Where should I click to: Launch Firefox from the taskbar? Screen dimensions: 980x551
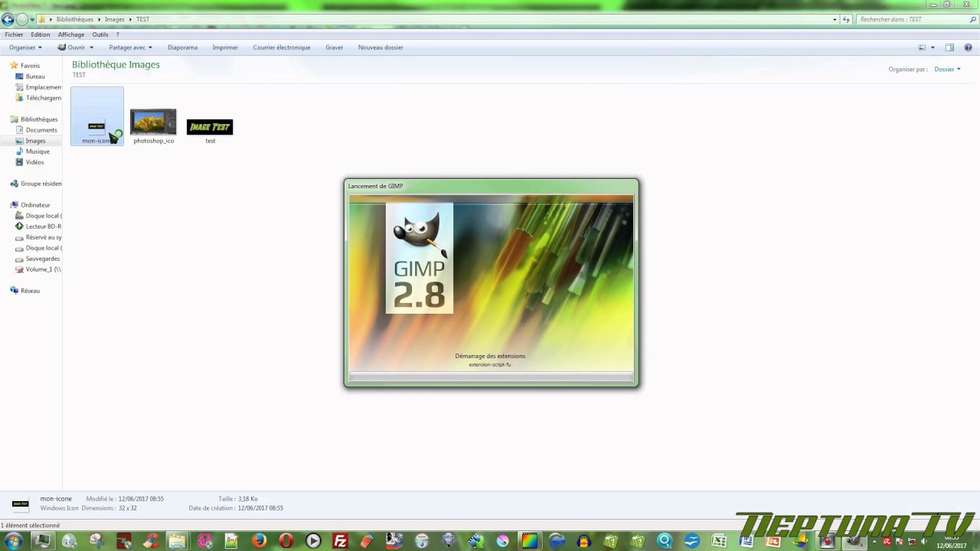point(260,542)
